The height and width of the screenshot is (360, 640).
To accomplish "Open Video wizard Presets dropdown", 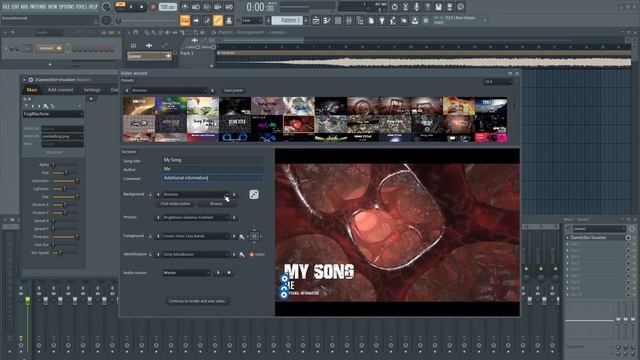I will 168,90.
